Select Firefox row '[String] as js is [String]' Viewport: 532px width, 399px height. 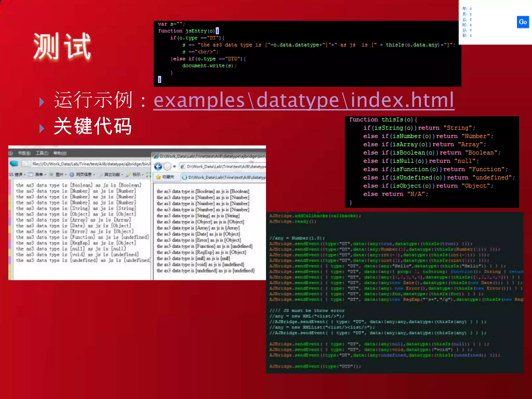coord(76,208)
